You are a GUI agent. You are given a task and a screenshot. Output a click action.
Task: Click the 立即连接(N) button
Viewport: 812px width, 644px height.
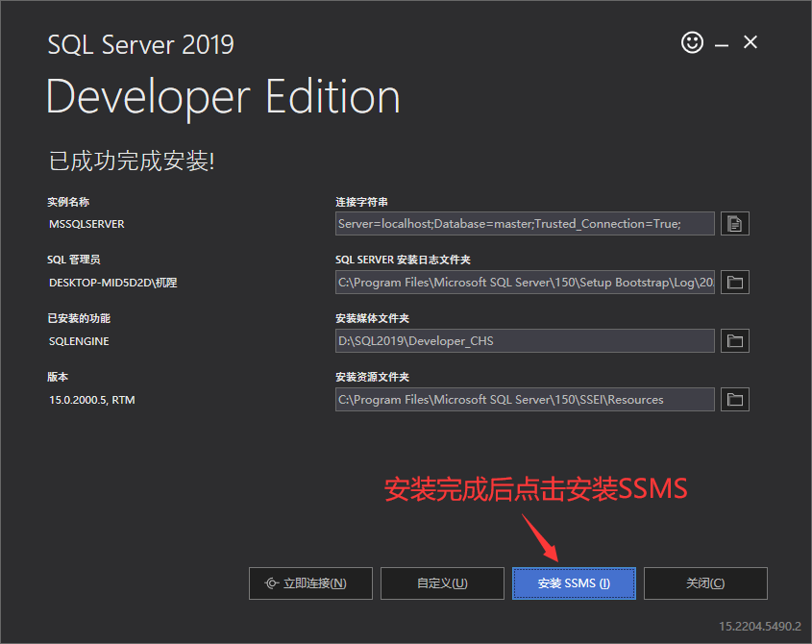310,583
